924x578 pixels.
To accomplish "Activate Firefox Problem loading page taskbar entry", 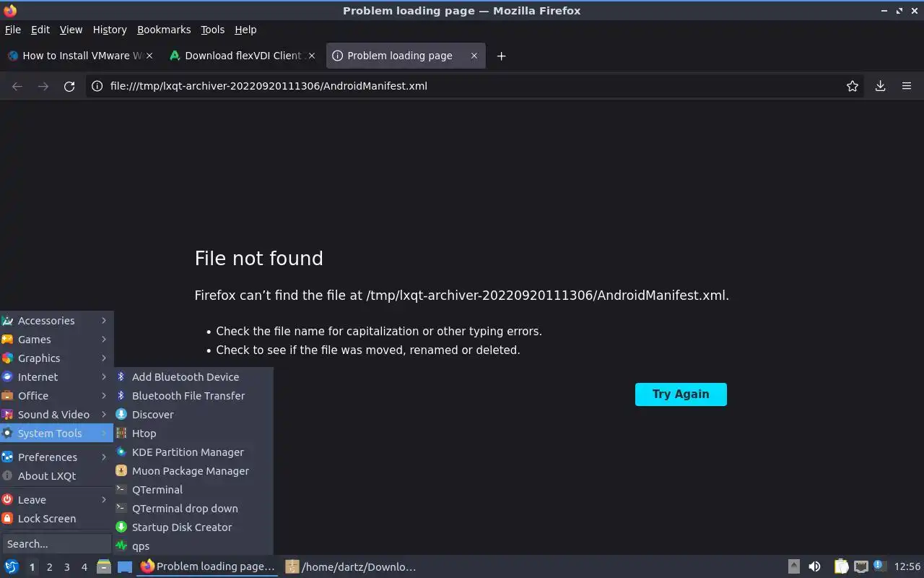I will [x=208, y=567].
